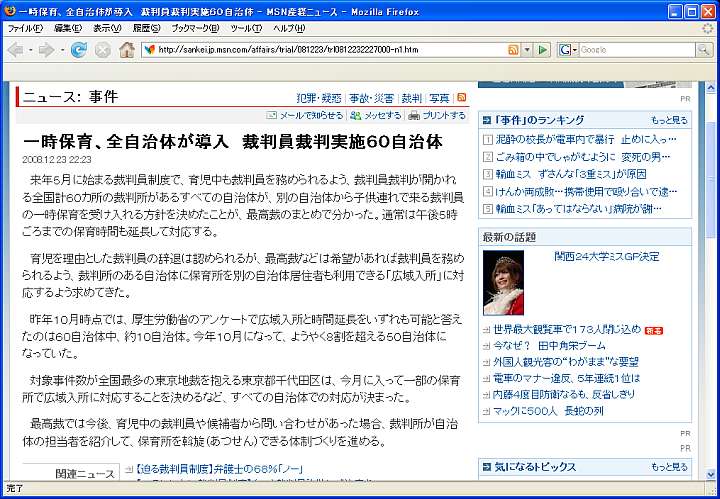Open the address bar history dropdown

pos(527,49)
